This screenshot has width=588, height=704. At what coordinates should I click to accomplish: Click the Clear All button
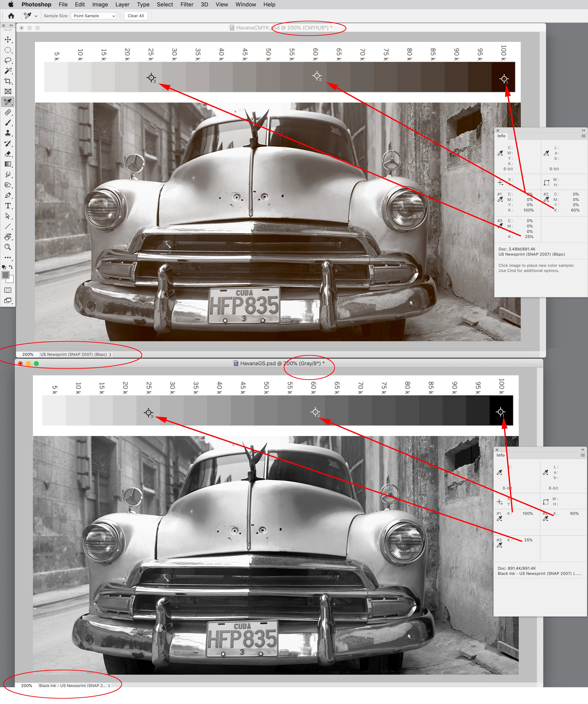136,16
